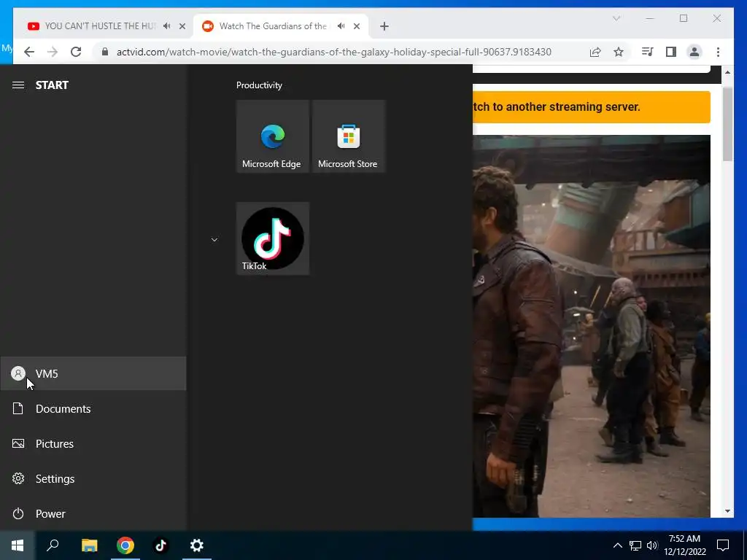The width and height of the screenshot is (747, 560).
Task: Open TikTok from the taskbar
Action: (x=161, y=545)
